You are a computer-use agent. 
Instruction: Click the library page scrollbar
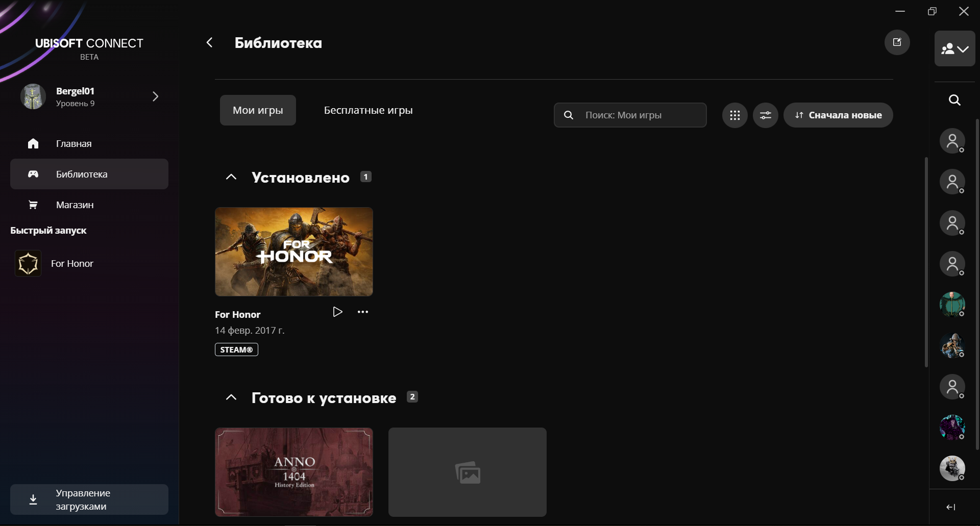(x=926, y=262)
